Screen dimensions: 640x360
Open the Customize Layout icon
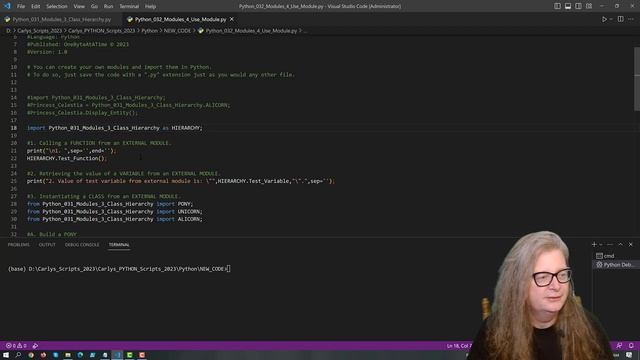(x=589, y=6)
